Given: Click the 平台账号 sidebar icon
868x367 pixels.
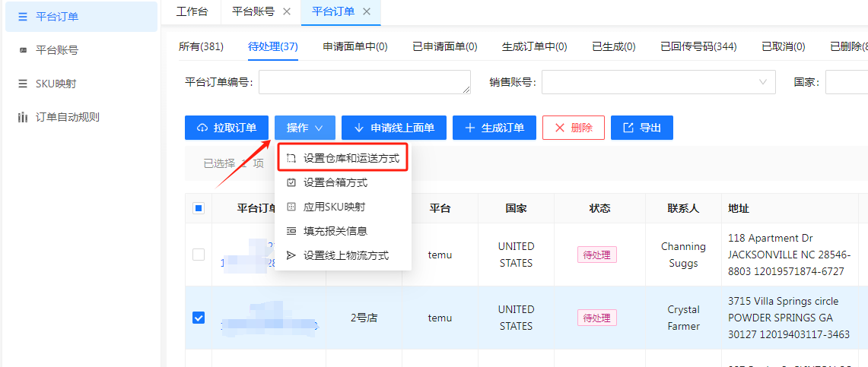Looking at the screenshot, I should 23,50.
